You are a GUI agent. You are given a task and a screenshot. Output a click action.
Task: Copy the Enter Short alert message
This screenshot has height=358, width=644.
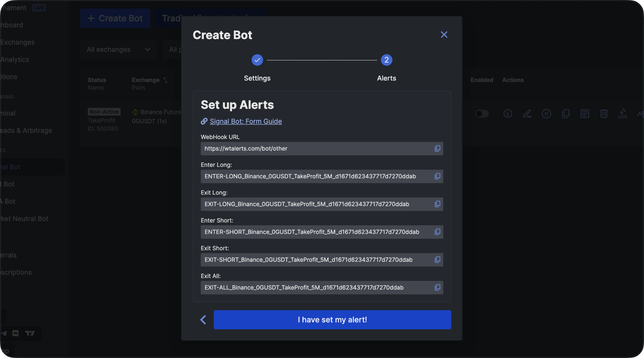tap(437, 232)
